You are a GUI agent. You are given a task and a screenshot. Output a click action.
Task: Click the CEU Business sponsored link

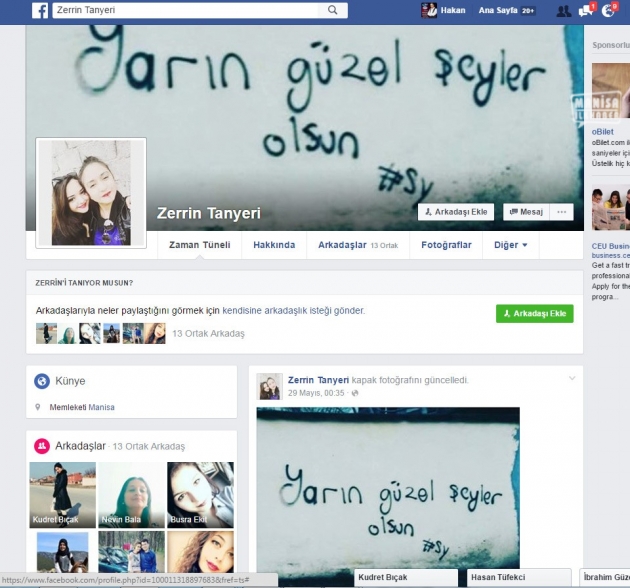611,246
